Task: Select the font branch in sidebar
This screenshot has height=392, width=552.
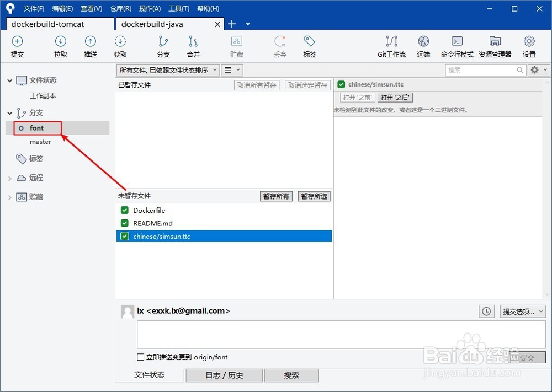Action: pyautogui.click(x=57, y=128)
